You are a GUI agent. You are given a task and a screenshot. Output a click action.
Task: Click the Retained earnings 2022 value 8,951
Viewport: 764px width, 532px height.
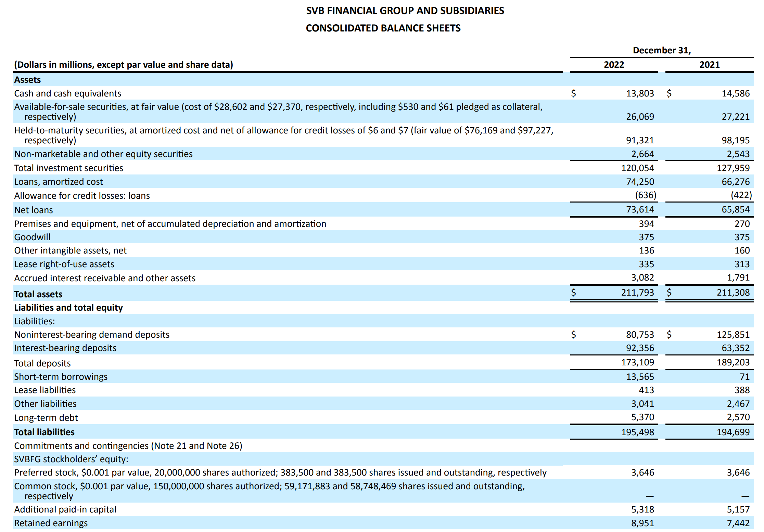click(642, 523)
